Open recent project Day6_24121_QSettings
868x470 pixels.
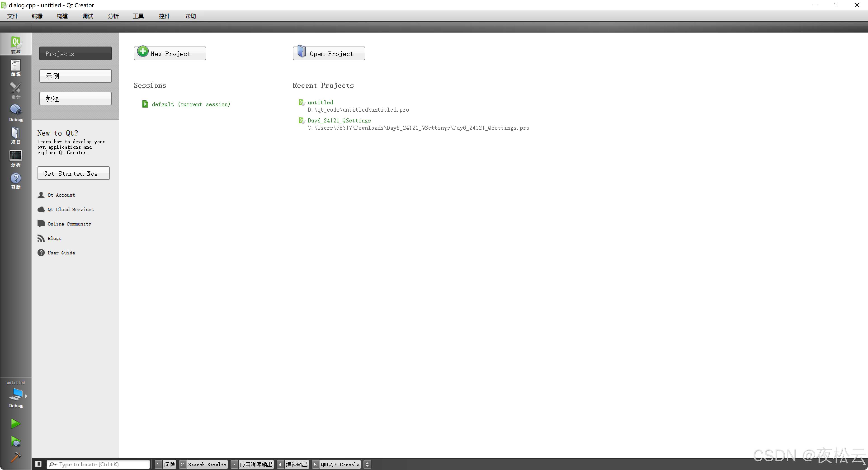(x=339, y=120)
